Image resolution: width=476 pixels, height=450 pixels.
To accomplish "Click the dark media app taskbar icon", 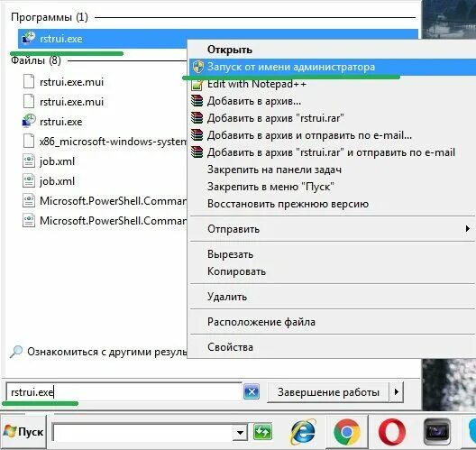I will (437, 432).
